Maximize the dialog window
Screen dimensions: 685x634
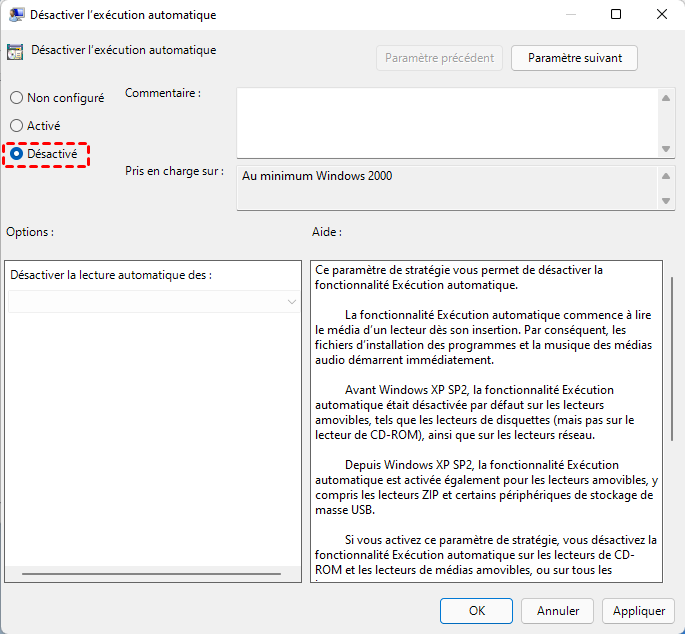click(x=616, y=14)
